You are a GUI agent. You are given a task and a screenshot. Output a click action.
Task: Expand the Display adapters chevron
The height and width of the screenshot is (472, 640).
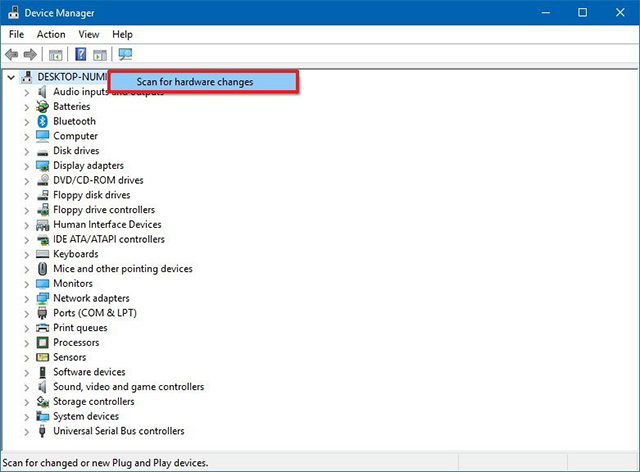point(27,166)
